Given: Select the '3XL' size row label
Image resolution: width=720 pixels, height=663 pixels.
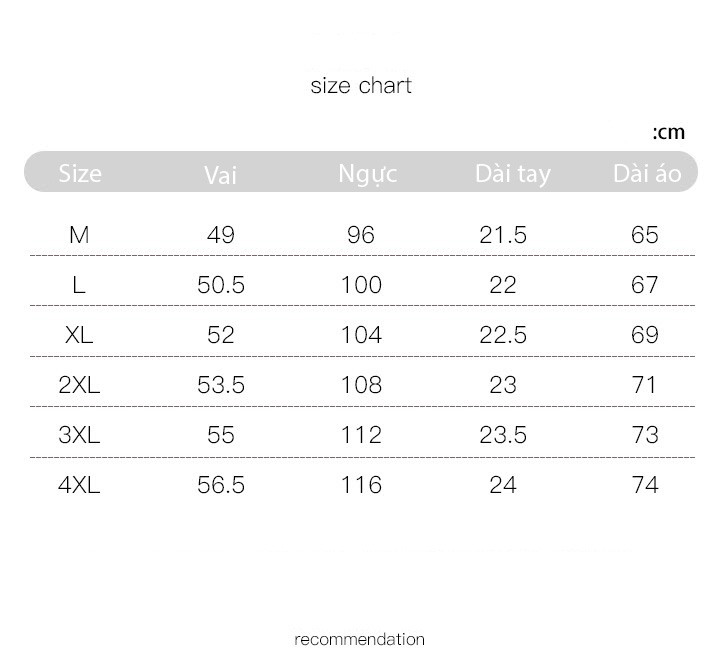Looking at the screenshot, I should pos(79,435).
